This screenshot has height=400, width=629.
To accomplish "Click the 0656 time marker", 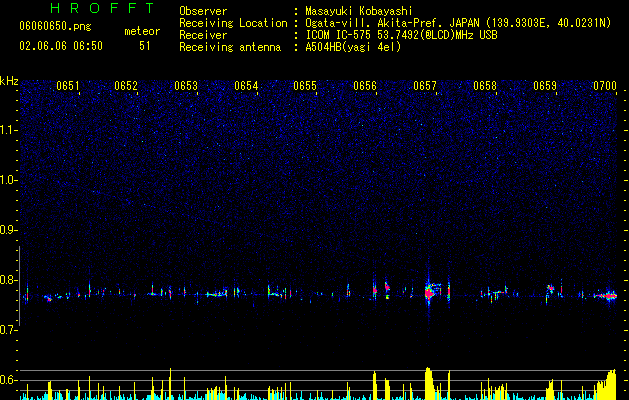I will [365, 86].
